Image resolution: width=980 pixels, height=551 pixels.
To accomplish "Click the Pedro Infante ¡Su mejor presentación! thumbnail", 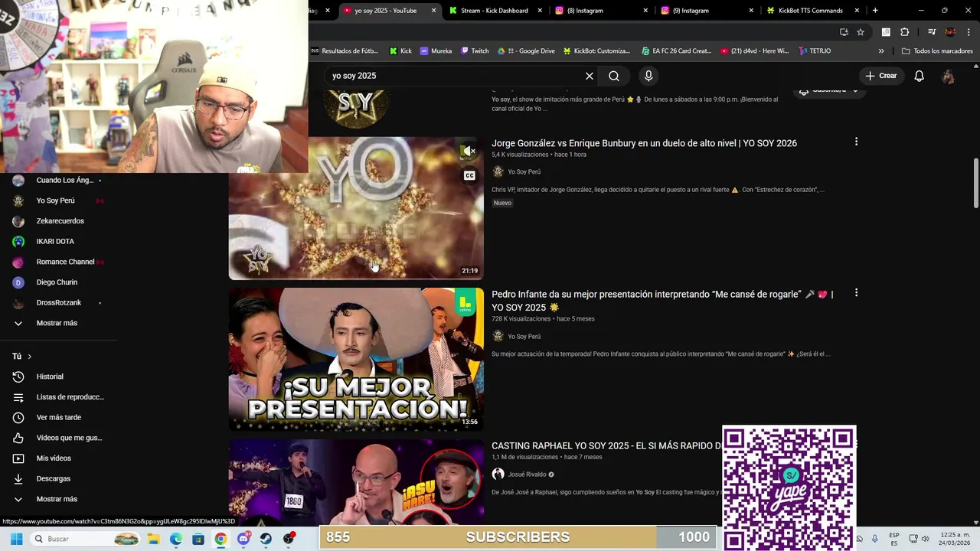I will coord(356,359).
